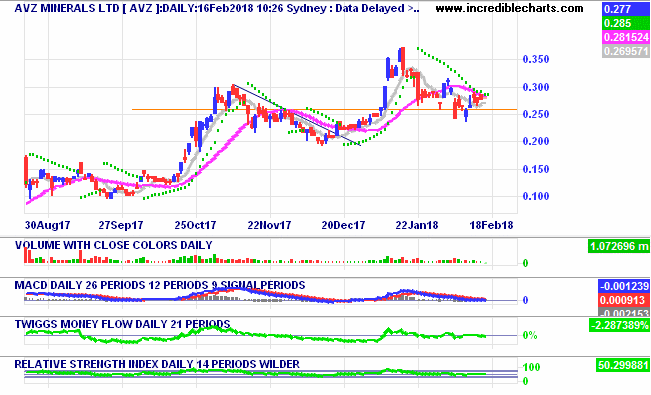Screen dimensions: 651x395
Task: Click the 1.072696 m volume value box
Action: point(619,246)
